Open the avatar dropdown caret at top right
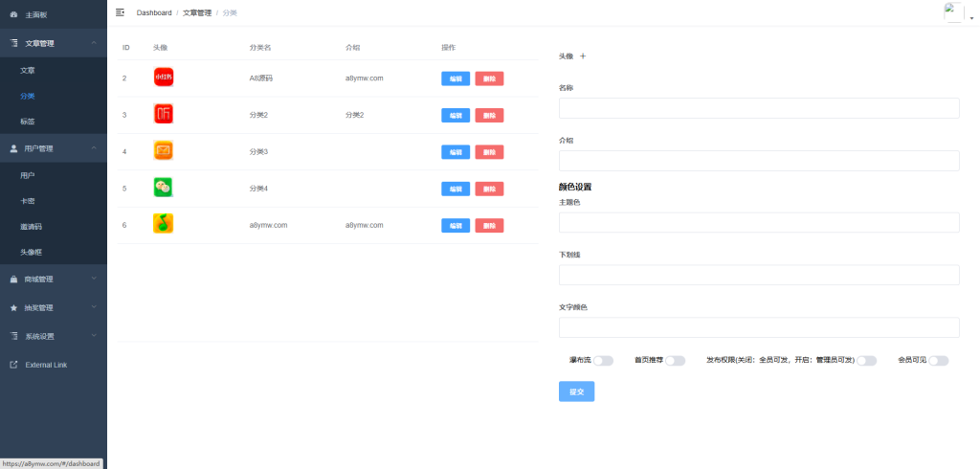This screenshot has height=469, width=980. pyautogui.click(x=972, y=19)
